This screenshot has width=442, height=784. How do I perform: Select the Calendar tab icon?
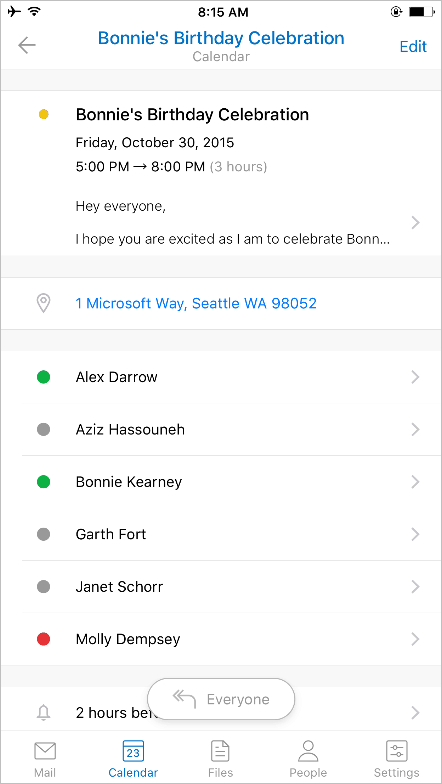133,751
